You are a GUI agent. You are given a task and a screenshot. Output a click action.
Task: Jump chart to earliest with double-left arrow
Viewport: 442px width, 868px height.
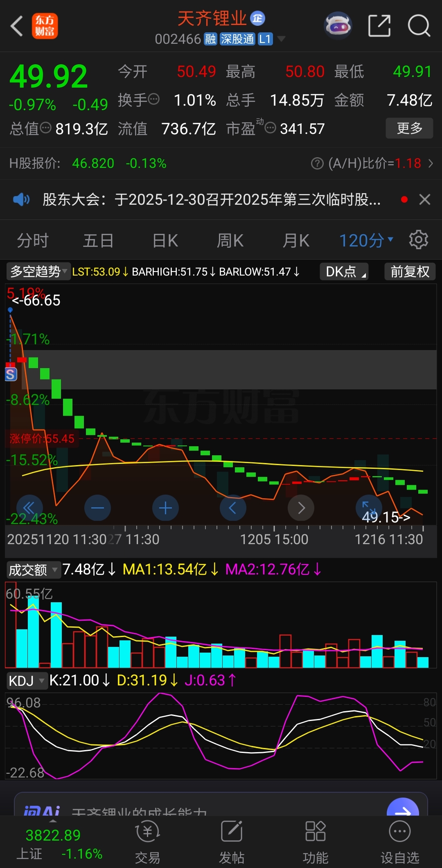pos(29,508)
